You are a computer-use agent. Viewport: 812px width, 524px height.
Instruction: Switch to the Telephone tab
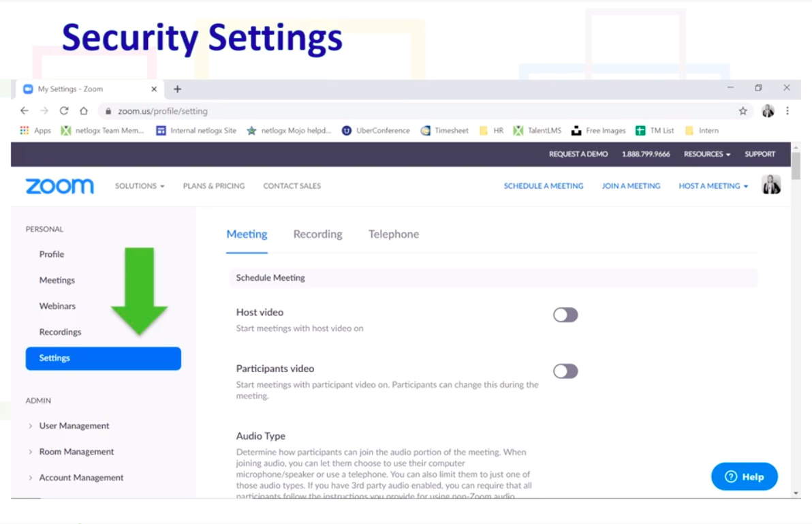click(394, 234)
